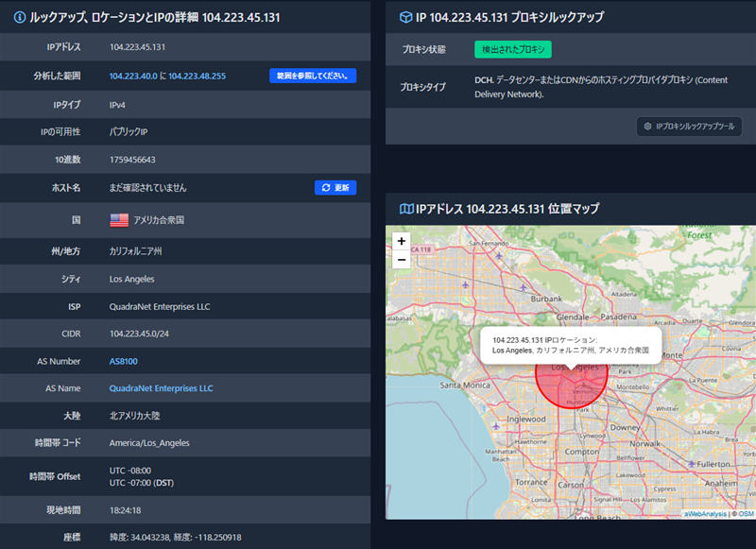Click the cube icon in proxy lookup header

(405, 17)
